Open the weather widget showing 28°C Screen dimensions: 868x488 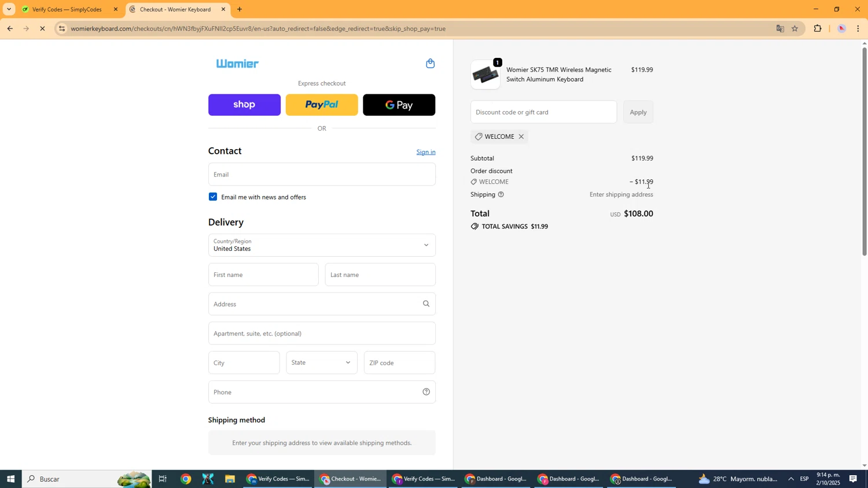tap(738, 479)
